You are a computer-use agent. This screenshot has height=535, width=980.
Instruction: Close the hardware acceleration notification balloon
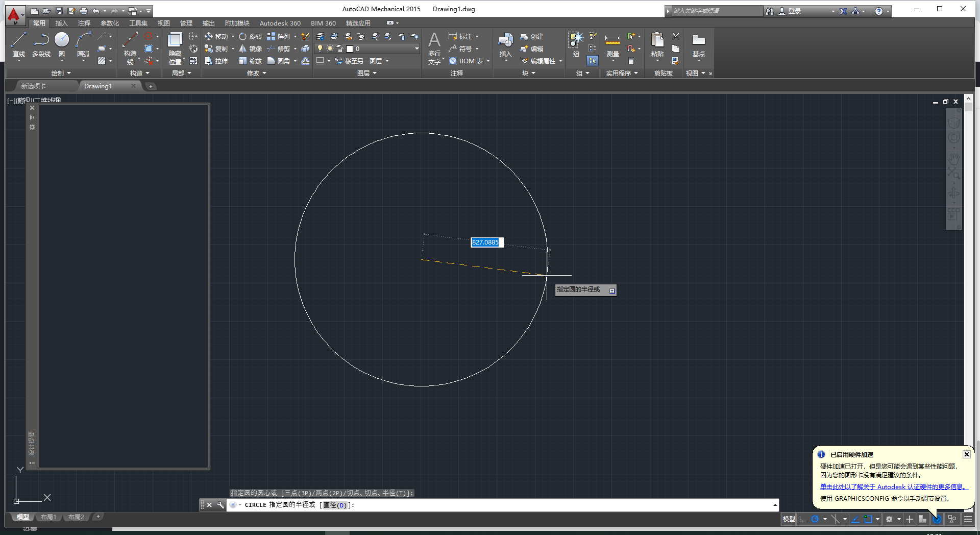coord(966,454)
